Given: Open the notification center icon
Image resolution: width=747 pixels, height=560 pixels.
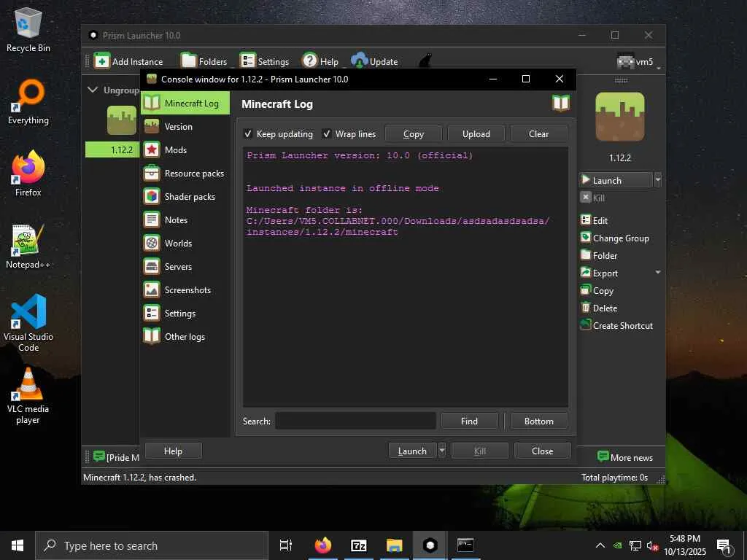Looking at the screenshot, I should pos(724,546).
